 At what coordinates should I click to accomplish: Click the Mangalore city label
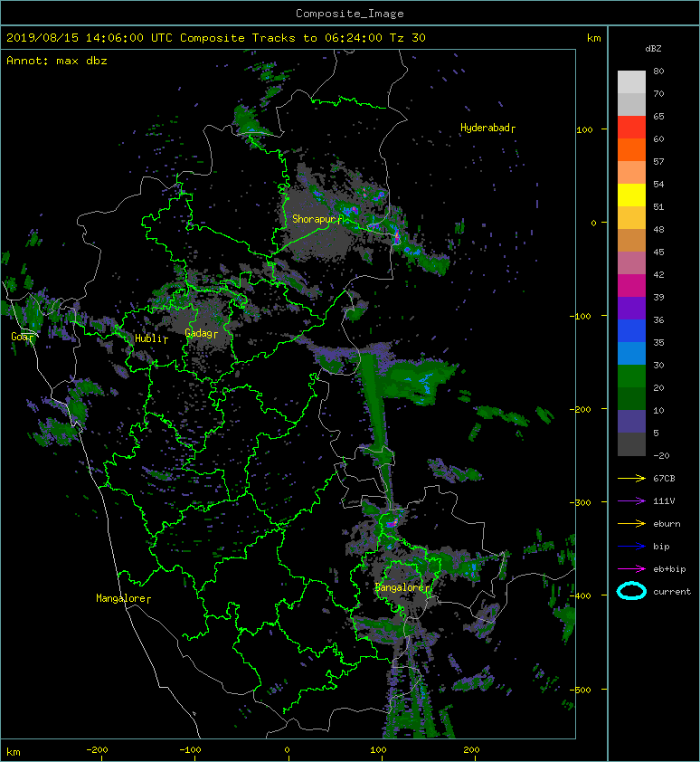point(120,598)
